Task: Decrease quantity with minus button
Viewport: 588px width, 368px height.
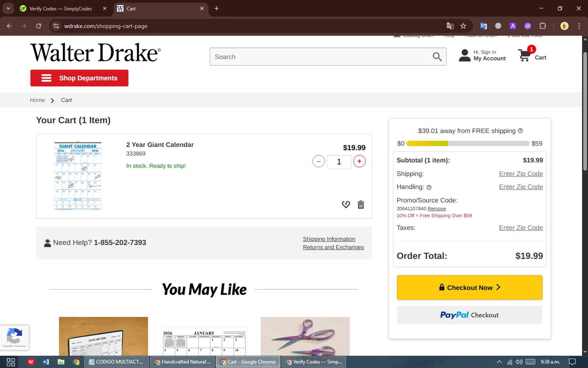Action: 319,161
